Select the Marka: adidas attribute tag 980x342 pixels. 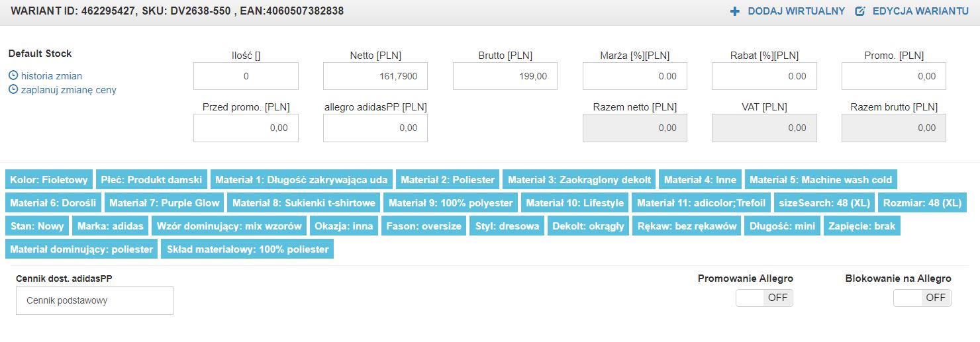click(x=110, y=226)
